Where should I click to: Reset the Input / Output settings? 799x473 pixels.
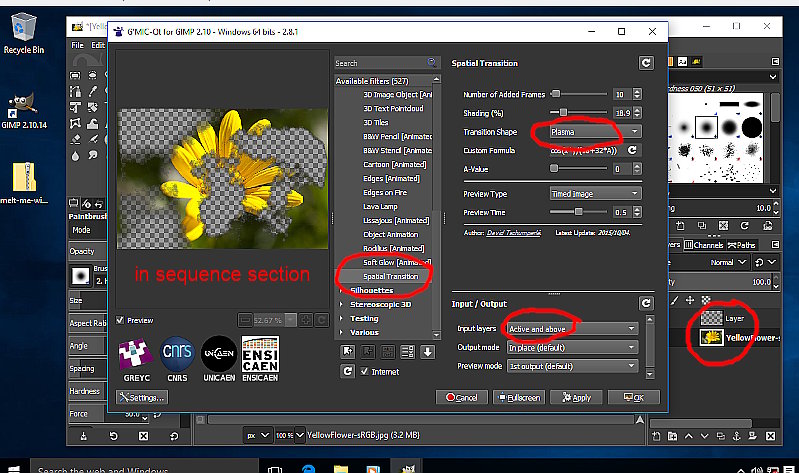tap(646, 303)
